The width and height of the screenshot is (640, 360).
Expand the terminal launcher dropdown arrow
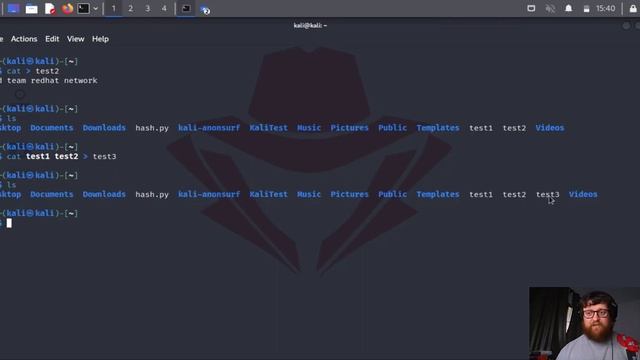coord(96,9)
